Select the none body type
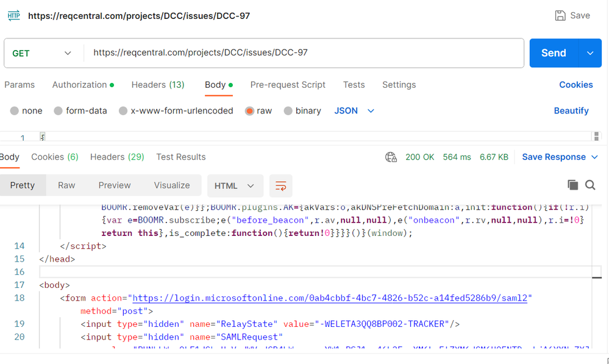This screenshot has width=609, height=364. pyautogui.click(x=15, y=111)
